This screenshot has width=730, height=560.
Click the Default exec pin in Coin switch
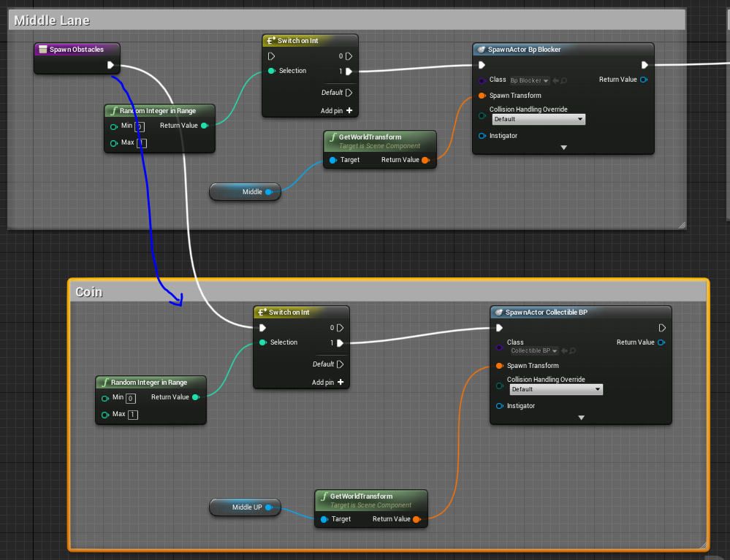coord(341,364)
